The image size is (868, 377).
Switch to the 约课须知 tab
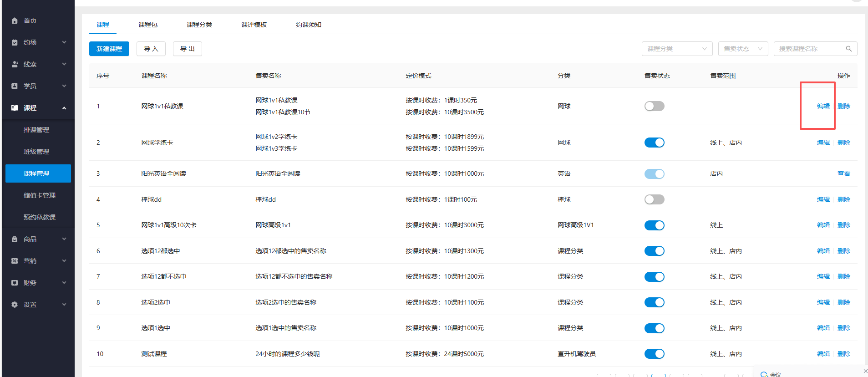click(x=309, y=25)
